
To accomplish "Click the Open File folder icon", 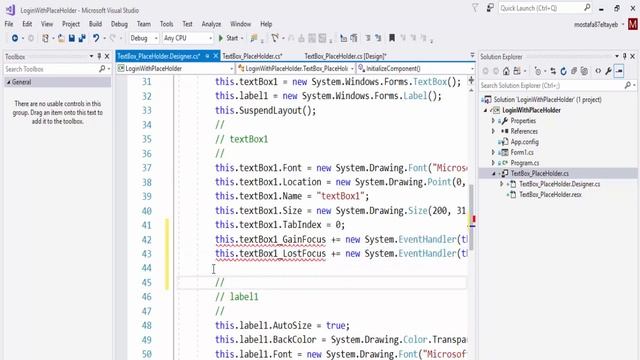I will 61,38.
